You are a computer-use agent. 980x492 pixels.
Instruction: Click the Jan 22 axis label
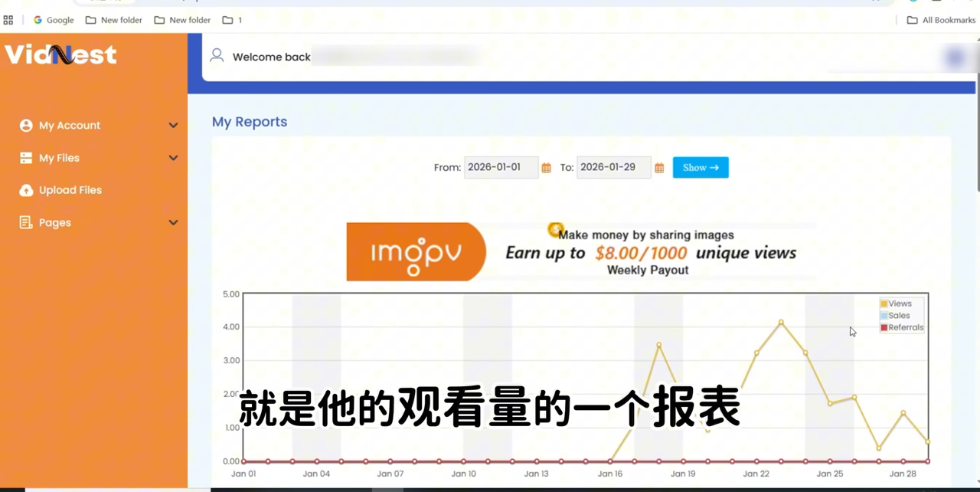tap(756, 474)
